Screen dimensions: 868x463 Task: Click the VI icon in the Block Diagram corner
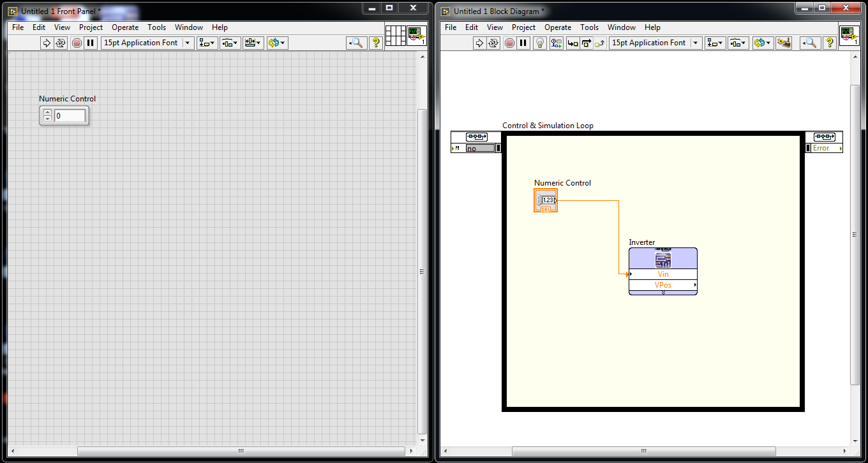point(848,35)
